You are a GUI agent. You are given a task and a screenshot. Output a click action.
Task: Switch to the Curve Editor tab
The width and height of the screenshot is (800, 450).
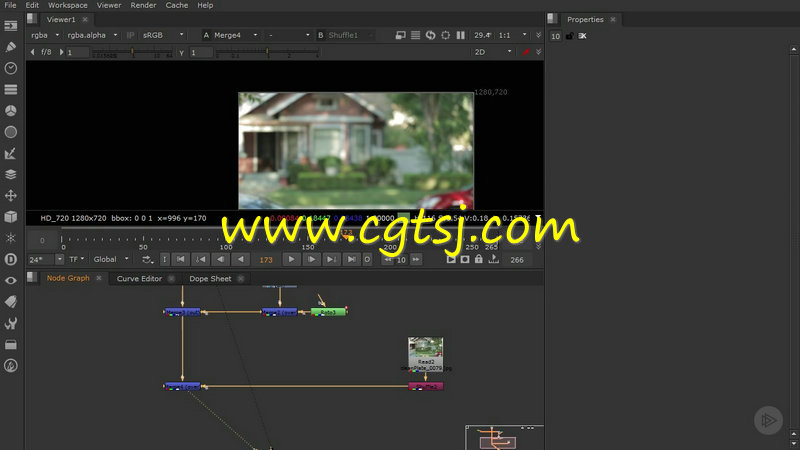(139, 279)
